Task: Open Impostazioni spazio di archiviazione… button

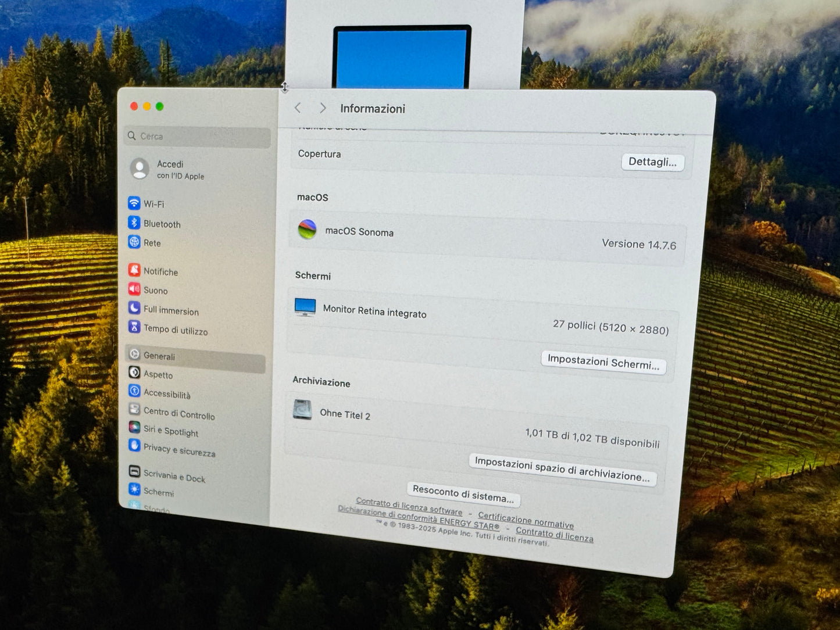Action: [x=562, y=470]
